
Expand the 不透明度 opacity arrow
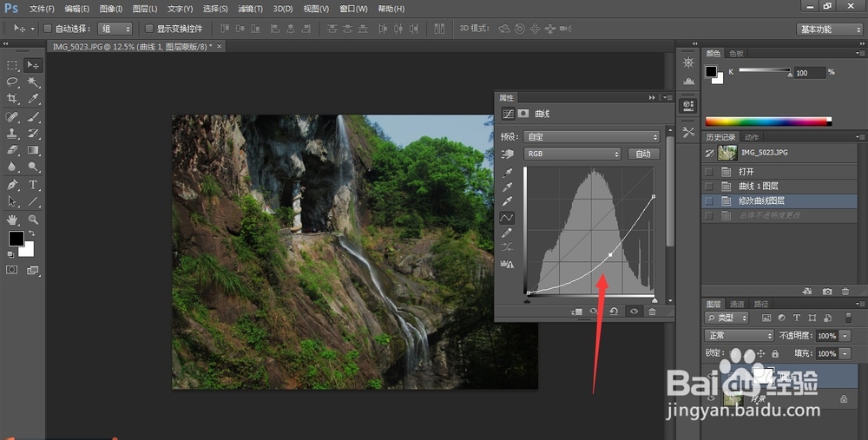coord(845,336)
